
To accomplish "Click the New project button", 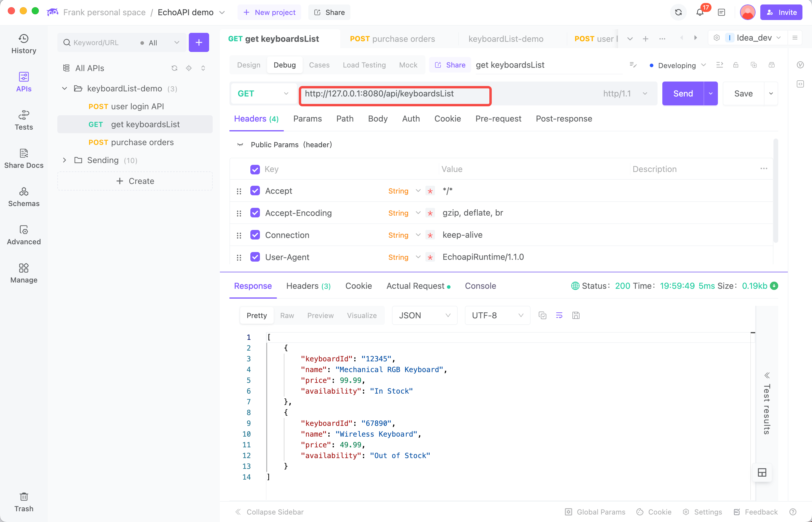I will [269, 13].
